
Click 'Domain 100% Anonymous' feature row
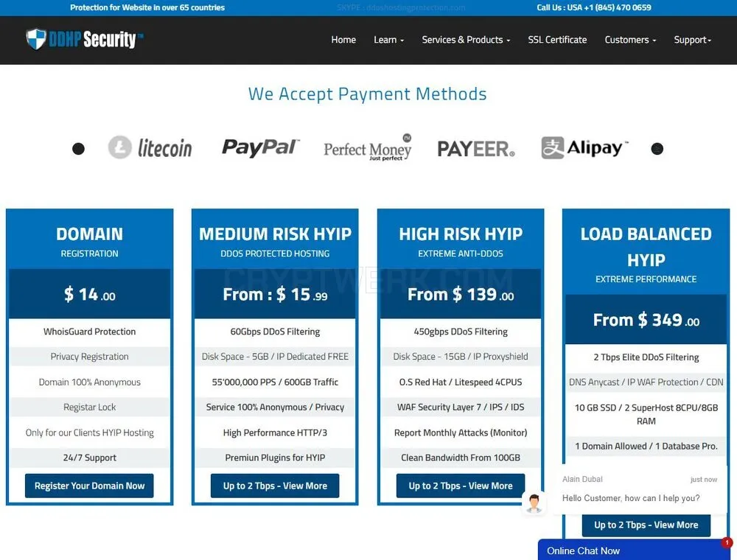click(x=89, y=382)
